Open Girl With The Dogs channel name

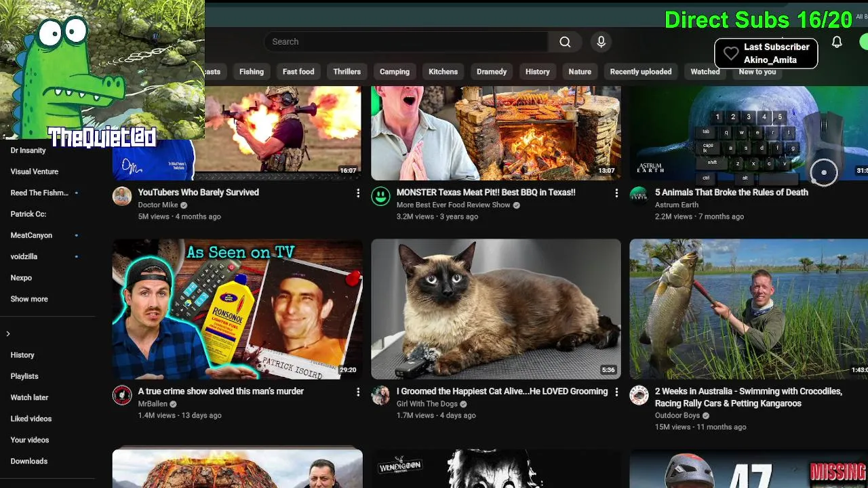(427, 403)
